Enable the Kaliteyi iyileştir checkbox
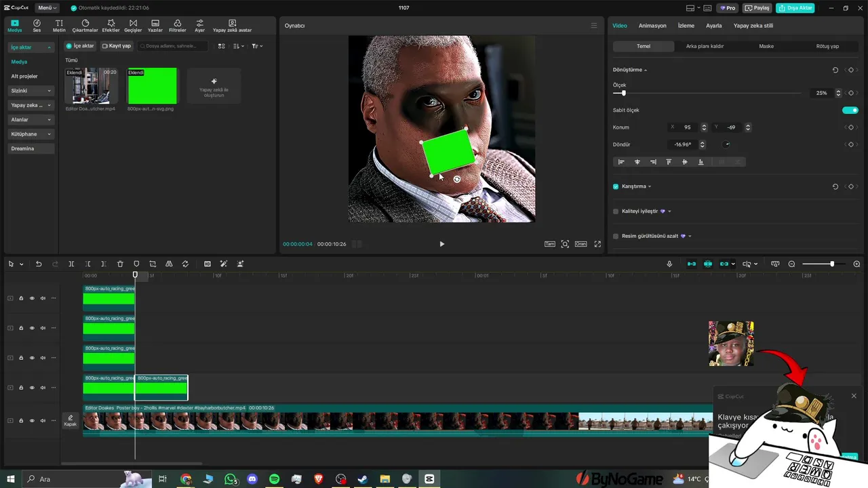This screenshot has width=868, height=488. click(616, 211)
